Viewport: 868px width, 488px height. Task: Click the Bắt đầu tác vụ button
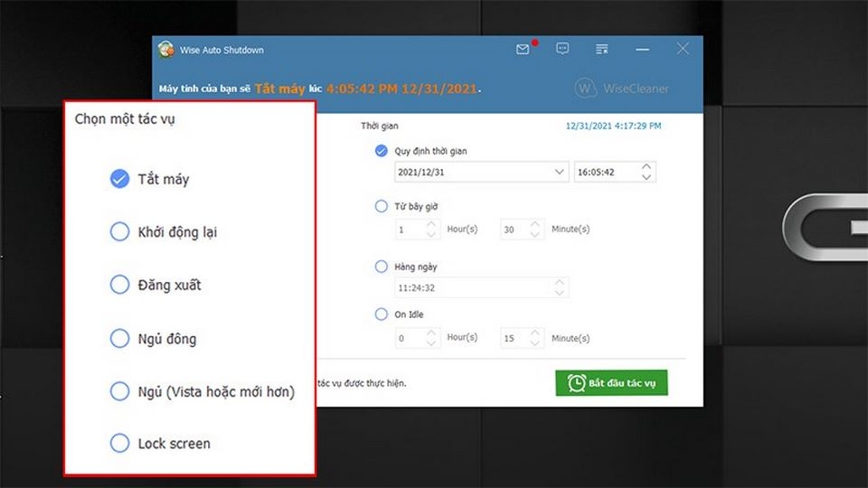tap(611, 383)
